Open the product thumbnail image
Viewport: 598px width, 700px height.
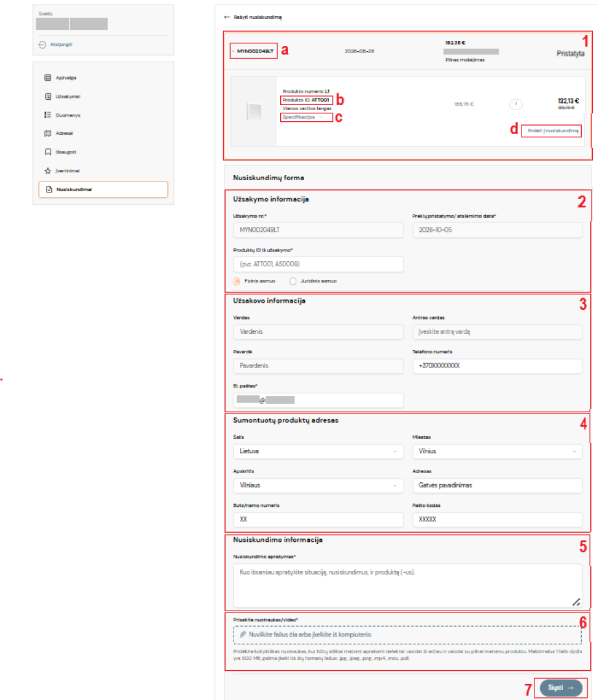click(254, 111)
